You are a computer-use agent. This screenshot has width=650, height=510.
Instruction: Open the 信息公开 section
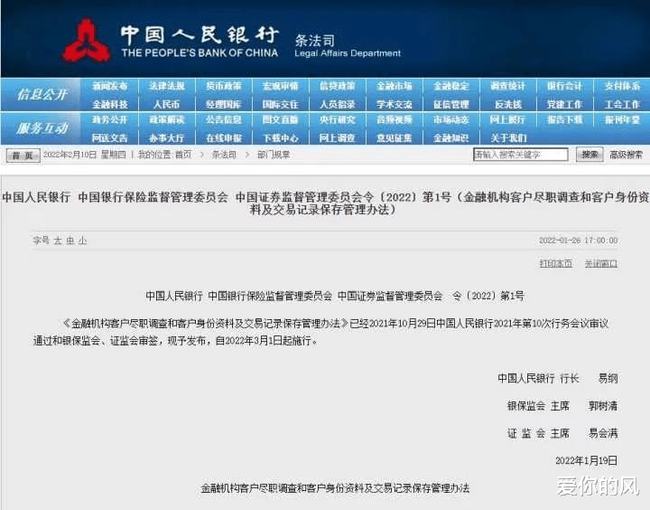point(42,94)
